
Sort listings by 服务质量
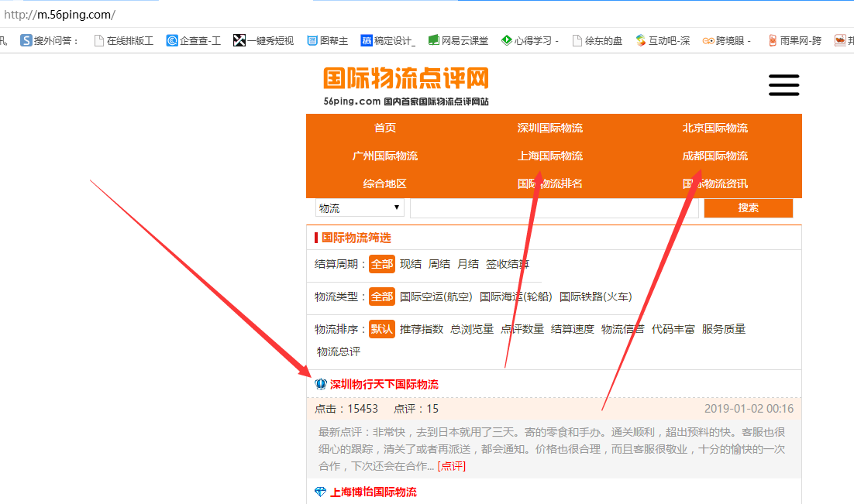[x=724, y=329]
